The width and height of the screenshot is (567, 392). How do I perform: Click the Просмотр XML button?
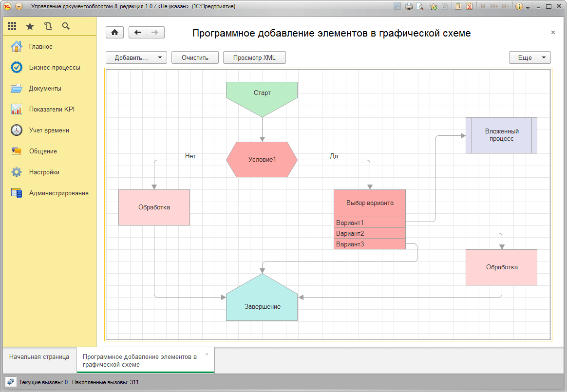point(254,57)
